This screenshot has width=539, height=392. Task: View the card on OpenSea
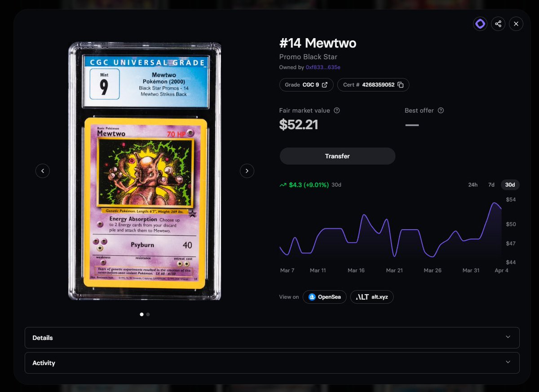(x=325, y=297)
